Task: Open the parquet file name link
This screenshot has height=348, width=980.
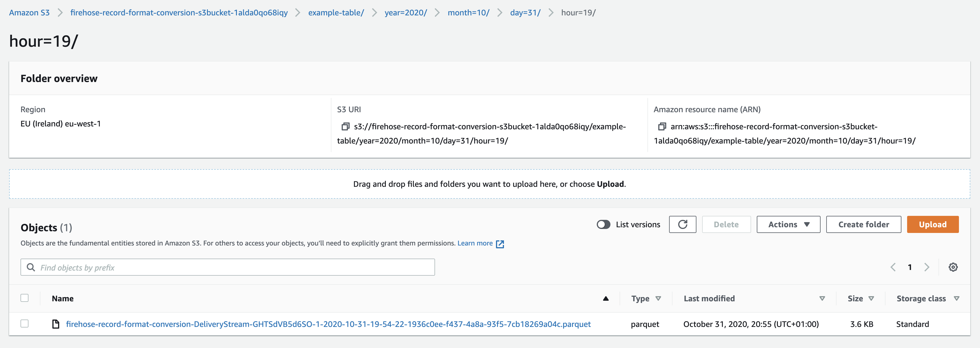Action: pos(328,324)
